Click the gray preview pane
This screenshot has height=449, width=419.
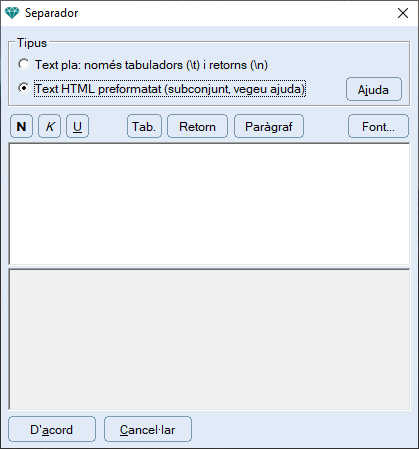209,339
